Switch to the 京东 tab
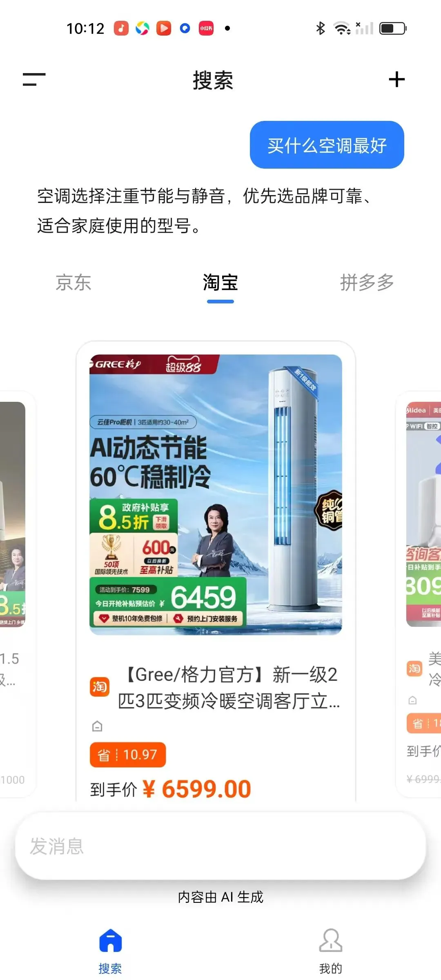 tap(73, 283)
